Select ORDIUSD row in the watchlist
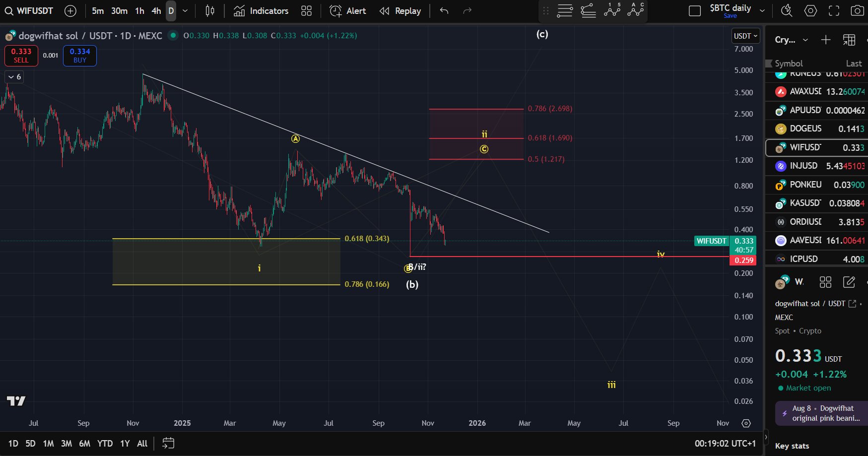The image size is (868, 456). click(x=817, y=222)
